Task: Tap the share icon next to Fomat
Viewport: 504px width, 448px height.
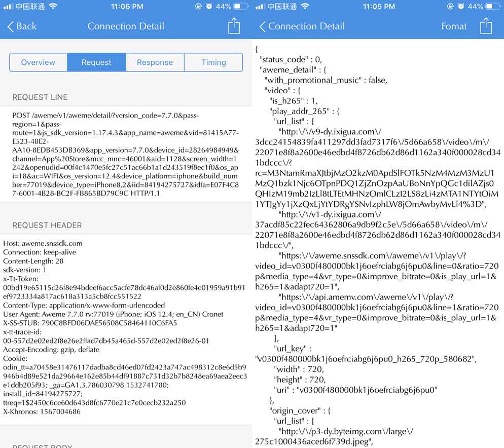Action: (x=486, y=26)
